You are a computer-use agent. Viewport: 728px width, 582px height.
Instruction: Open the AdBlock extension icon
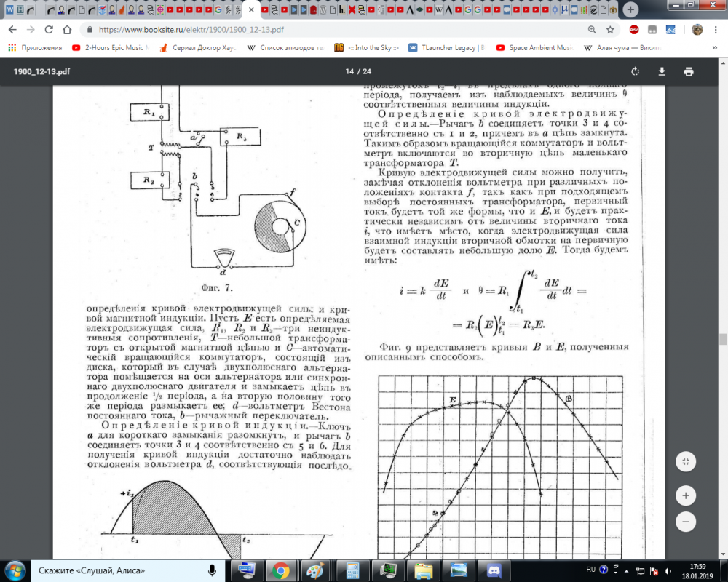pos(633,30)
